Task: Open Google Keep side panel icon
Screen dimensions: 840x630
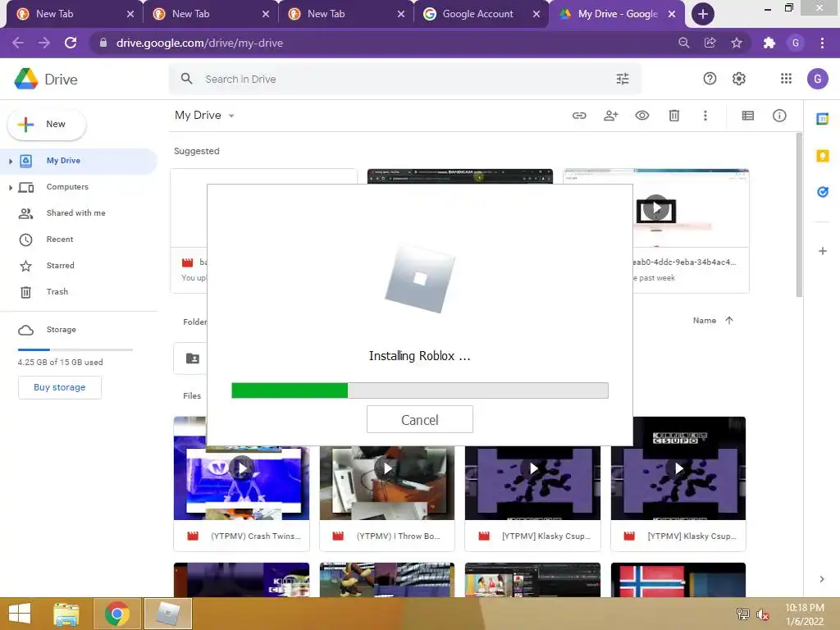Action: pyautogui.click(x=822, y=156)
